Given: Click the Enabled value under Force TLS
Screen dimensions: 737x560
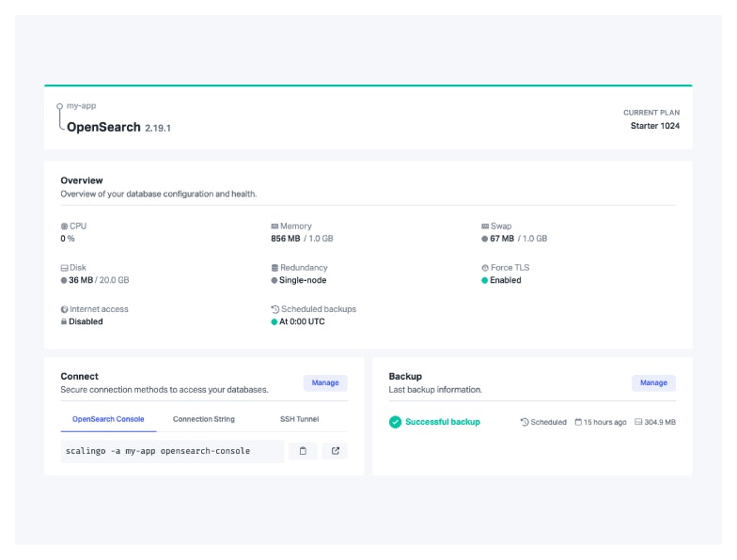Looking at the screenshot, I should coord(506,280).
